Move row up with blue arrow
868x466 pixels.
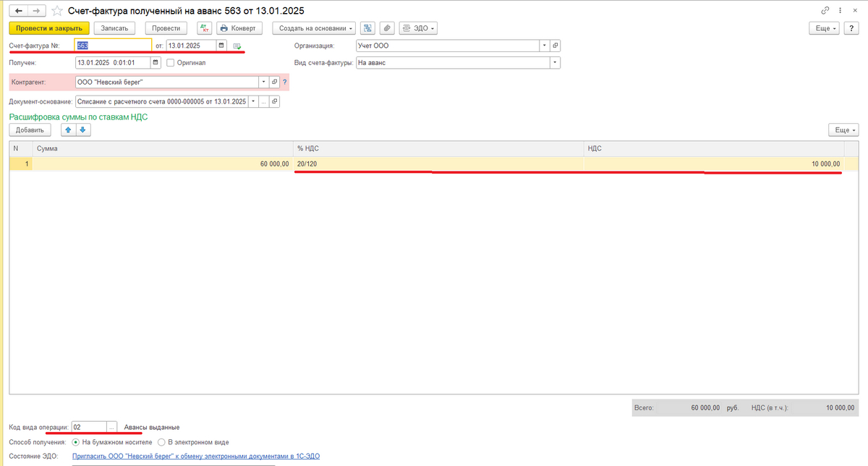(69, 130)
